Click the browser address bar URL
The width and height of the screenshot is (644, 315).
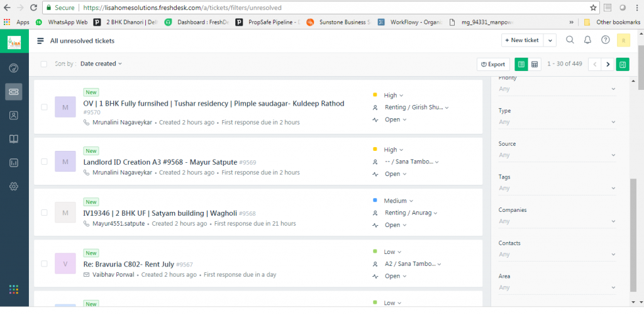click(x=182, y=8)
